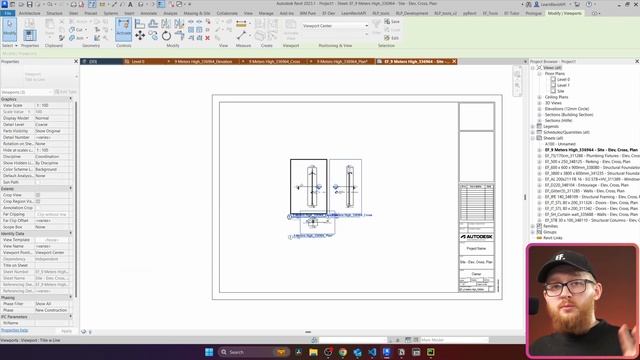640x360 pixels.
Task: Click the taskbar Search box
Action: pos(253,352)
